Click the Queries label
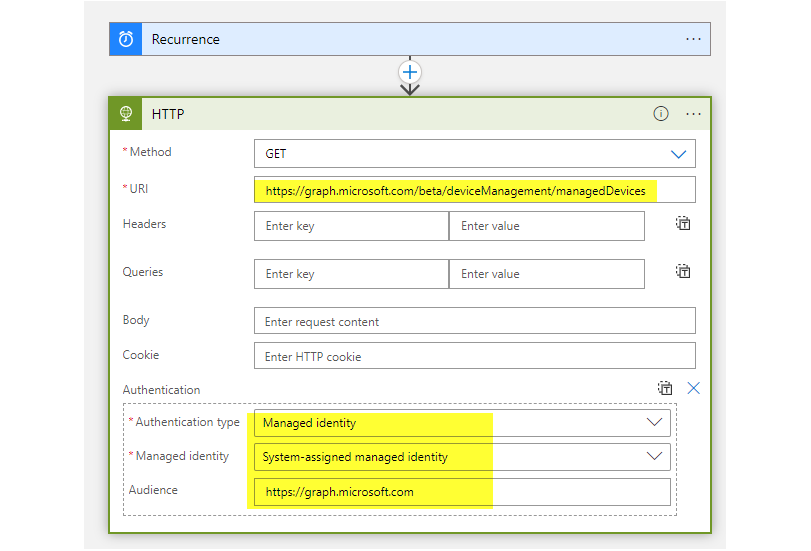 point(143,272)
